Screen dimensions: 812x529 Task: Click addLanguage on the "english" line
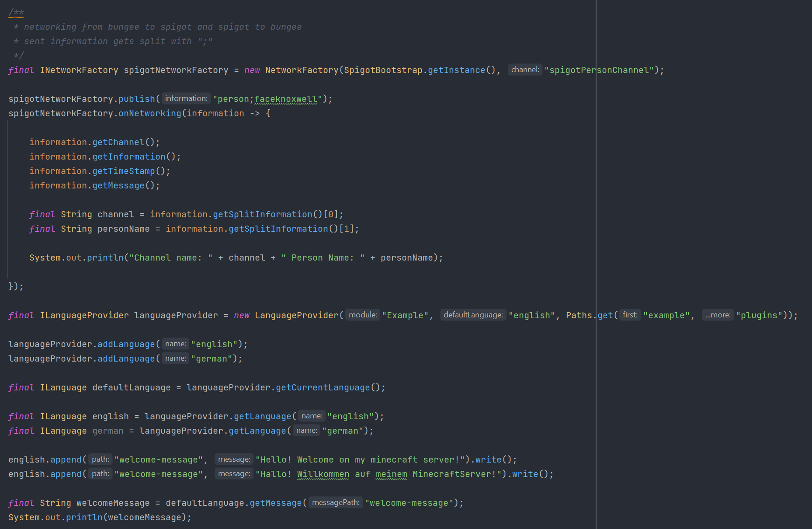click(x=126, y=344)
